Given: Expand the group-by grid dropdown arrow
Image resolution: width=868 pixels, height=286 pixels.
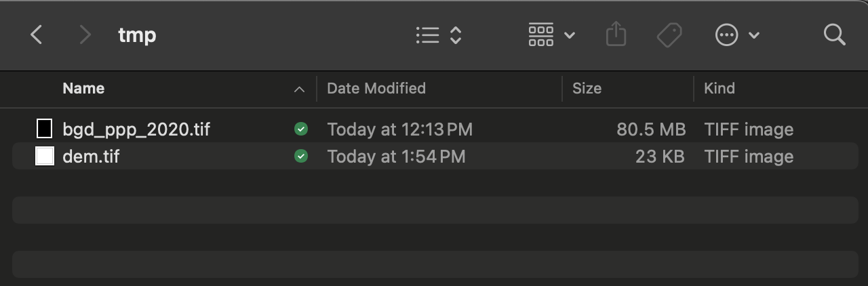Looking at the screenshot, I should (x=570, y=35).
